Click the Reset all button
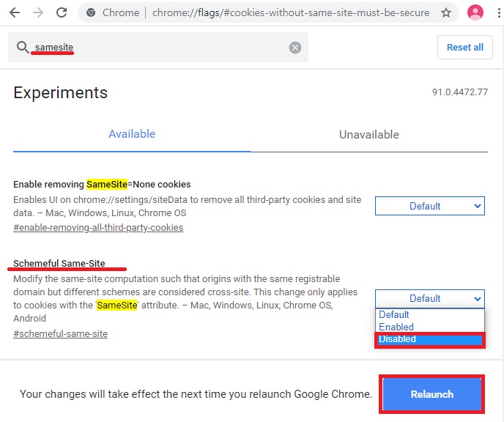Viewport: 504px width, 422px height. 465,48
